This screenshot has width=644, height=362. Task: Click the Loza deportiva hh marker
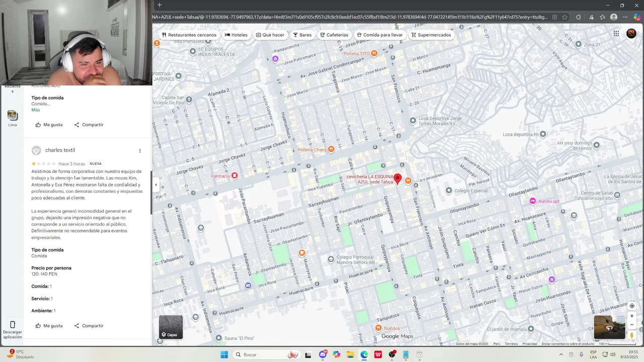[x=543, y=134]
